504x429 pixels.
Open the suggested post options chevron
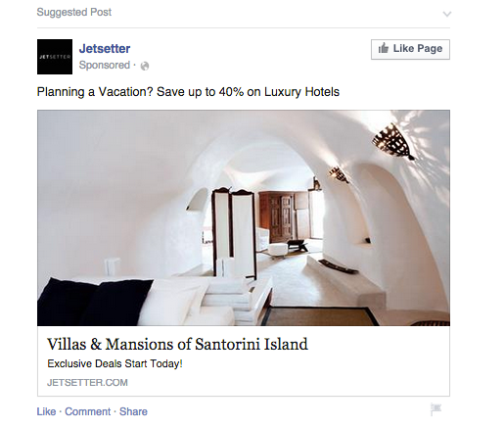point(446,14)
